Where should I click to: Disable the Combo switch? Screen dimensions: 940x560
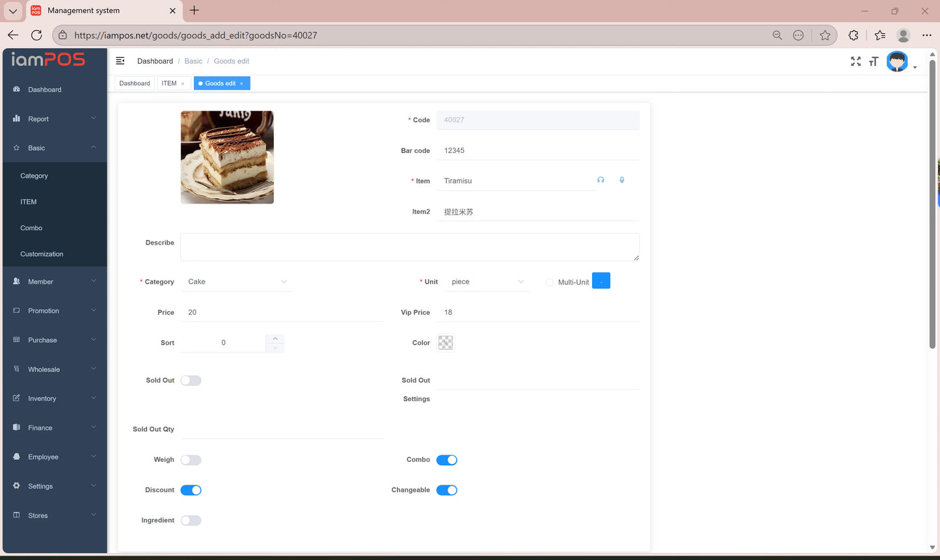447,460
